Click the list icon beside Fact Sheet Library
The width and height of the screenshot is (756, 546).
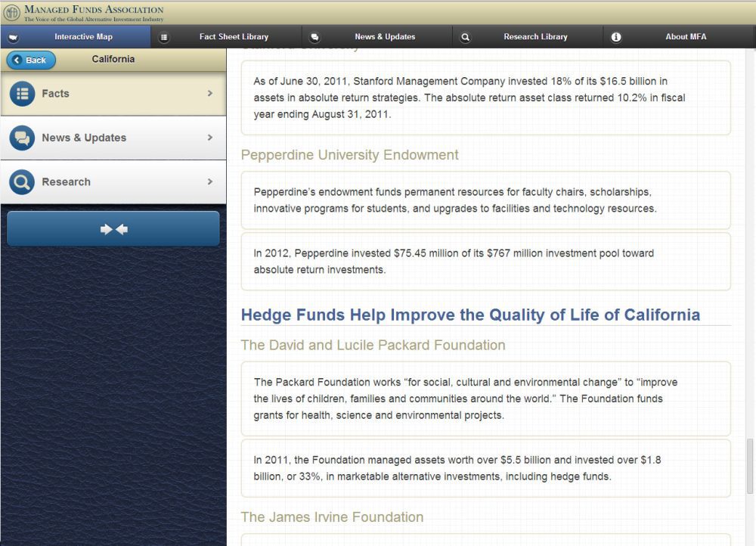coord(164,37)
